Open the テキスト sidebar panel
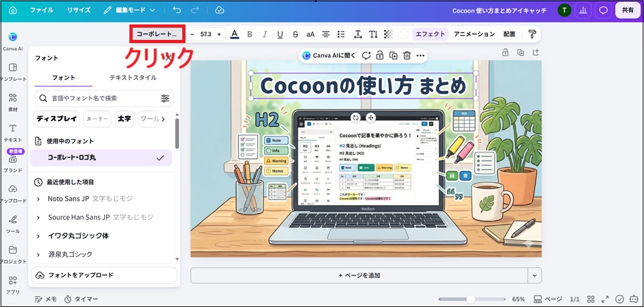Screen dimensions: 644x307 coord(13,133)
